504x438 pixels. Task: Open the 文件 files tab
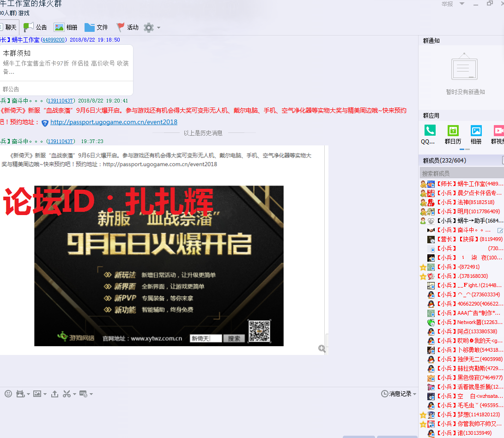click(96, 27)
